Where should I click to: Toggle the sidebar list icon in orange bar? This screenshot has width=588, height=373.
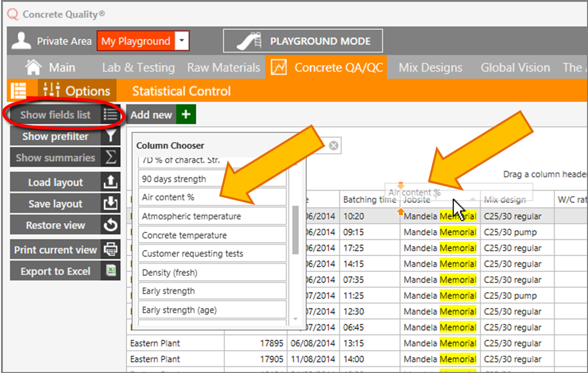pyautogui.click(x=18, y=90)
